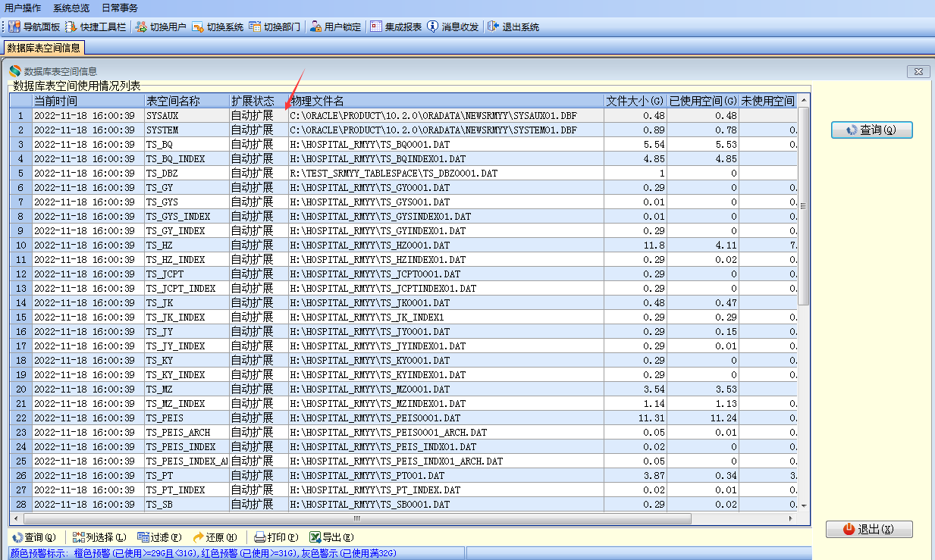Select the TS_HZ tablespace cell
This screenshot has height=560, width=935.
pos(187,245)
